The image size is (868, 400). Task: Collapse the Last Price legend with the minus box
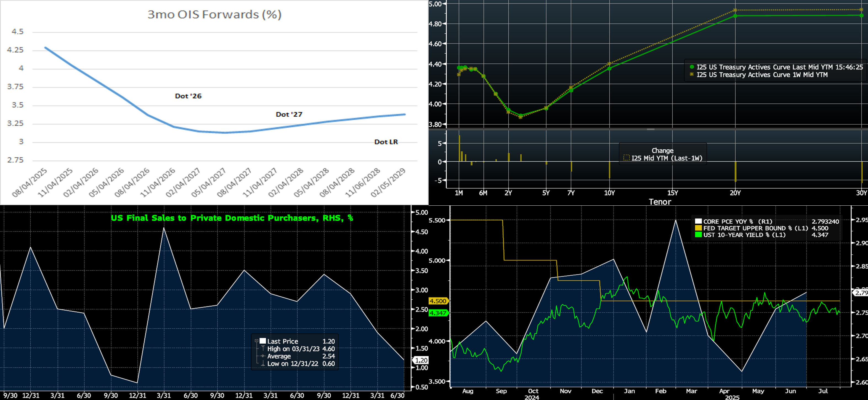[x=256, y=341]
